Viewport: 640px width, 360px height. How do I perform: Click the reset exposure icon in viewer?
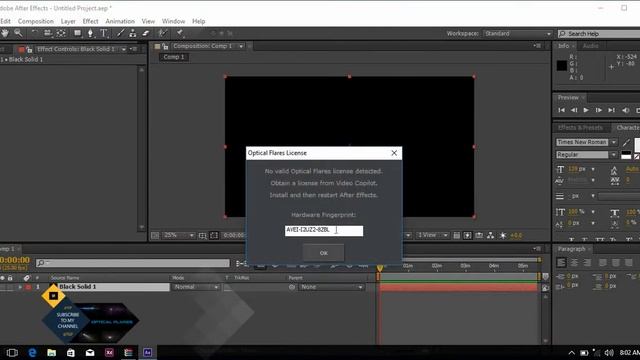503,236
